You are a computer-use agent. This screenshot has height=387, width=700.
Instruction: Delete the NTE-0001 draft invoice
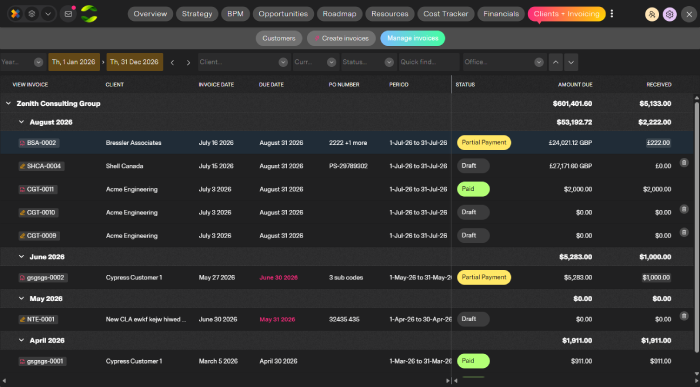pyautogui.click(x=683, y=316)
